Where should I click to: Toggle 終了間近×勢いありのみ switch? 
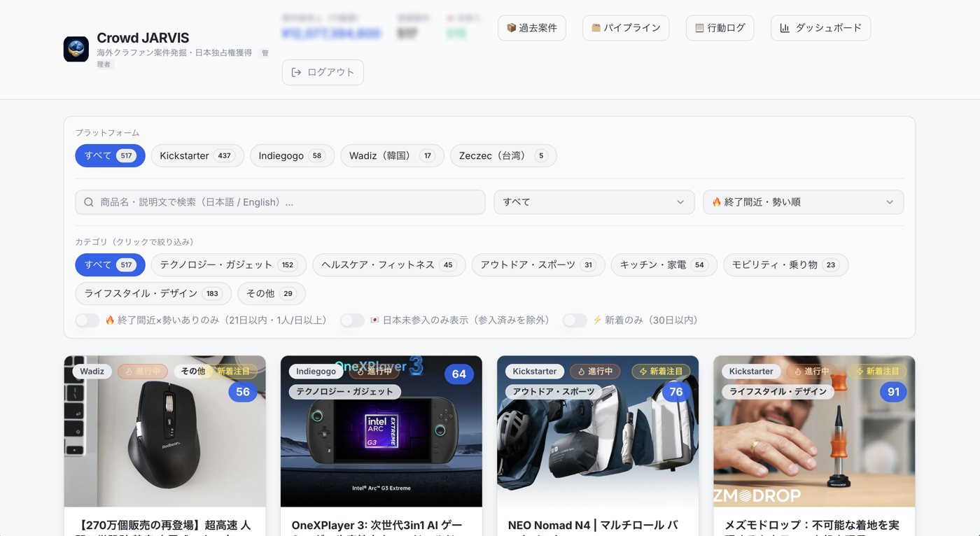(87, 320)
